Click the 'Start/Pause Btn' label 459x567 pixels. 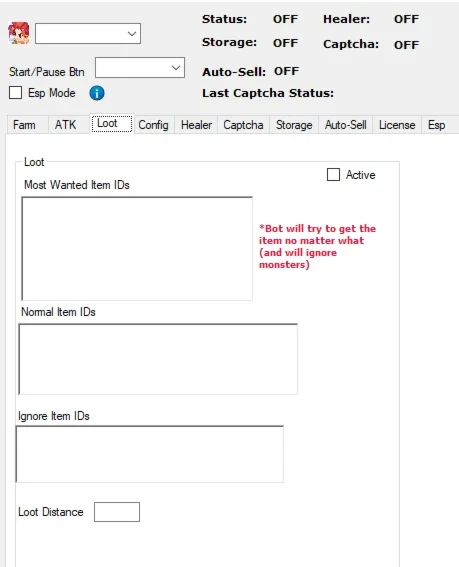pyautogui.click(x=47, y=72)
